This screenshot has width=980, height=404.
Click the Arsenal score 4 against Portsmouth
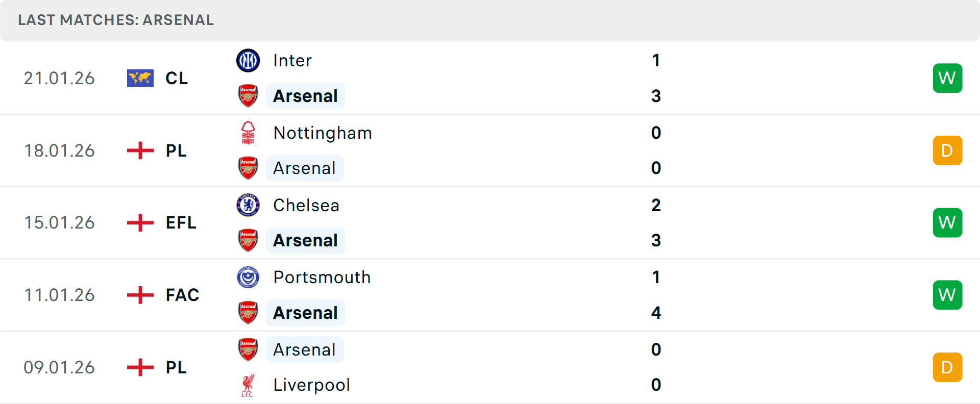(x=656, y=313)
